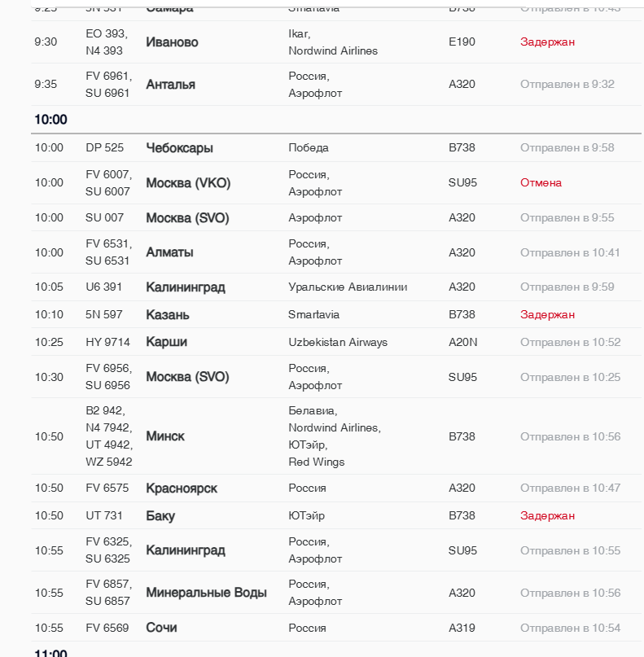644x657 pixels.
Task: Click the Отправлен в 10:52 status
Action: coord(570,342)
